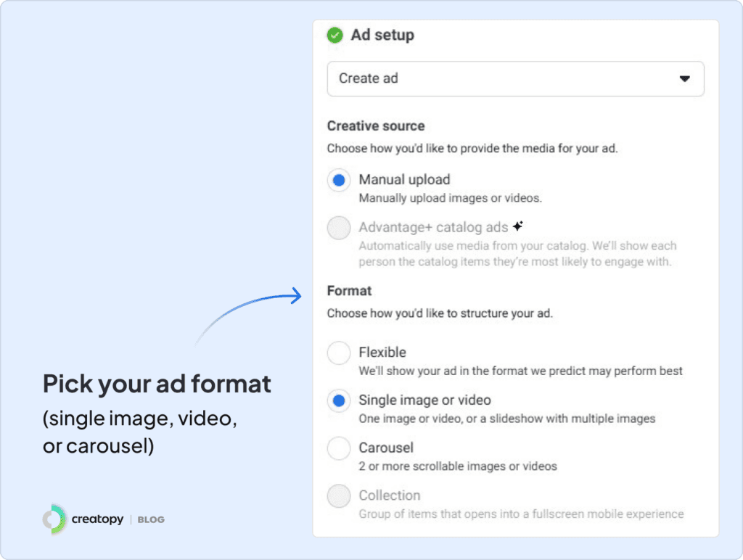
Task: Click the BLOG label next to Creatopy
Action: click(151, 519)
